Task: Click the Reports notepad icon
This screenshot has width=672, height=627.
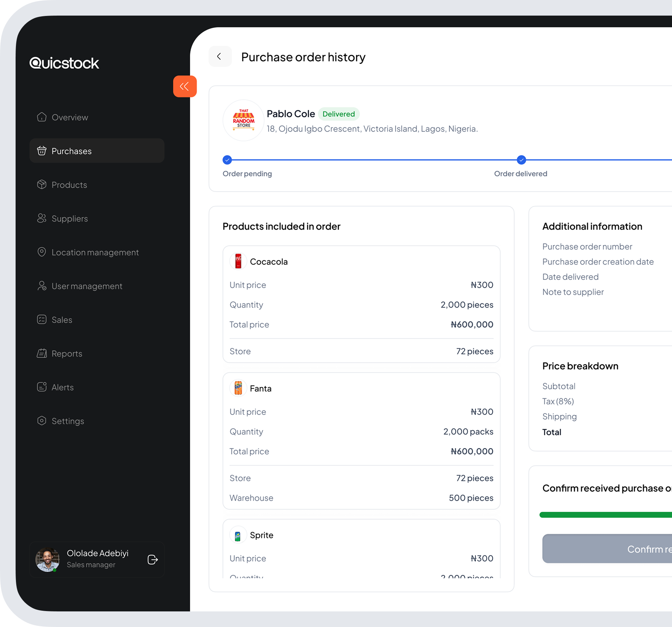Action: pos(42,353)
